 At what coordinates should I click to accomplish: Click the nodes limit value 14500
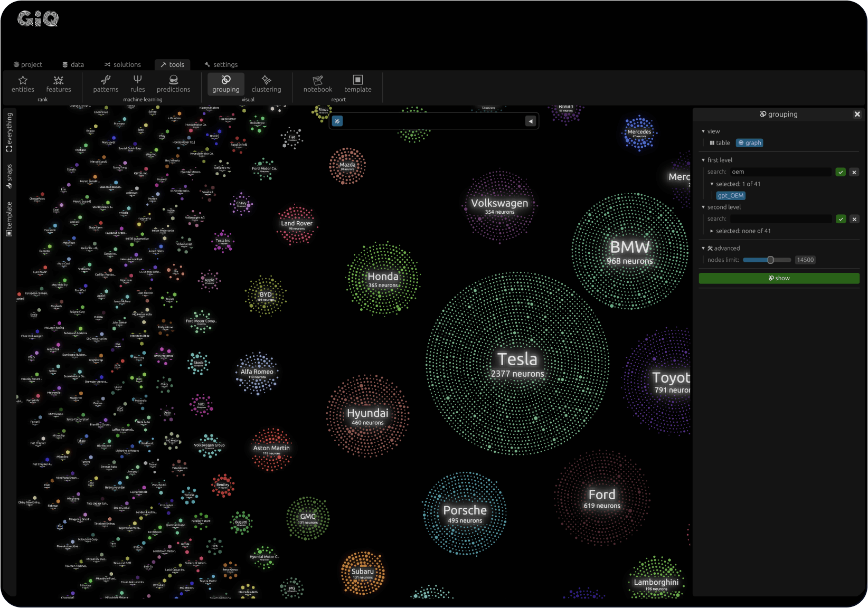[x=805, y=260]
